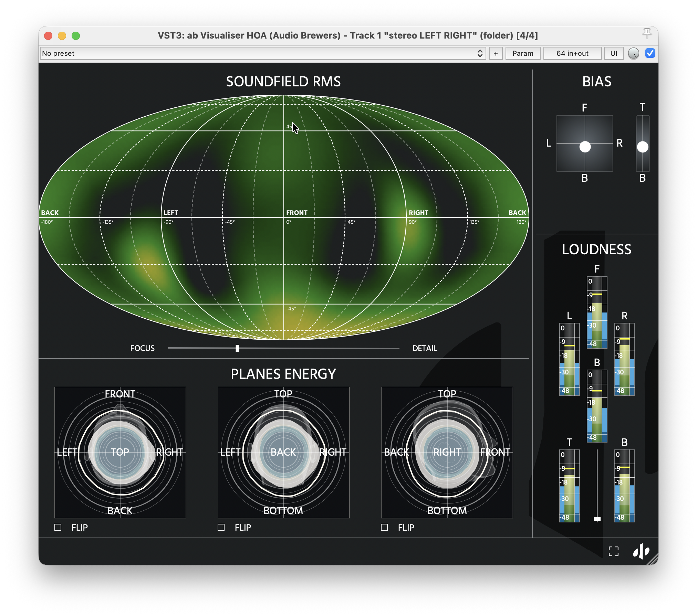
Task: Open the No preset dropdown
Action: [262, 53]
